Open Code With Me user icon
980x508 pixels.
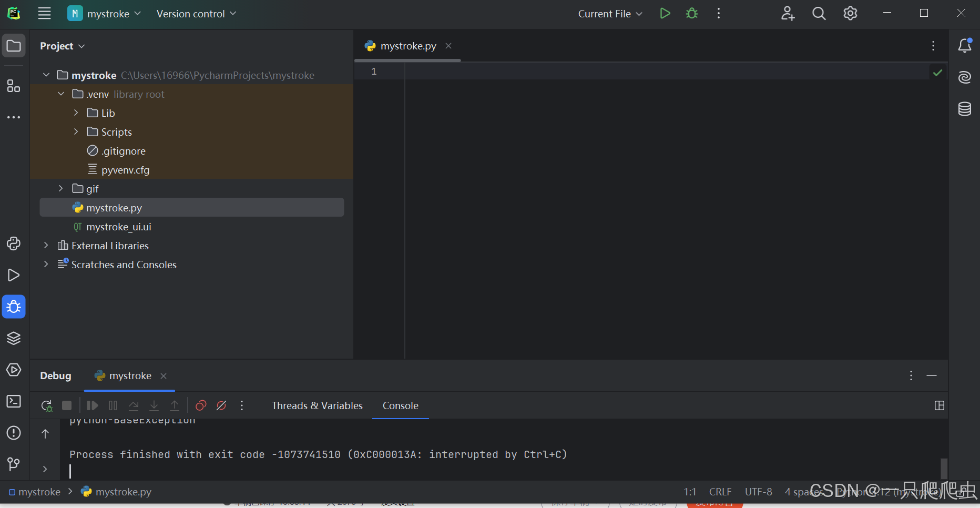click(x=788, y=14)
